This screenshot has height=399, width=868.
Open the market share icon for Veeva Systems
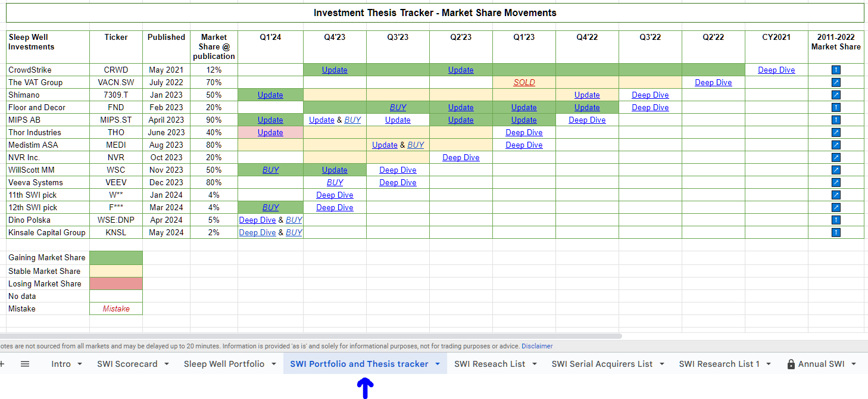(x=836, y=183)
